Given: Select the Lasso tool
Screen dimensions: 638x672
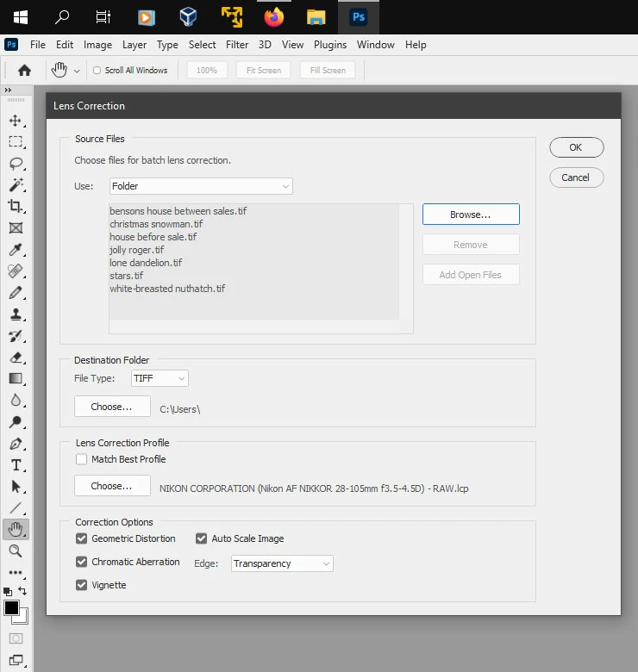Looking at the screenshot, I should point(16,164).
